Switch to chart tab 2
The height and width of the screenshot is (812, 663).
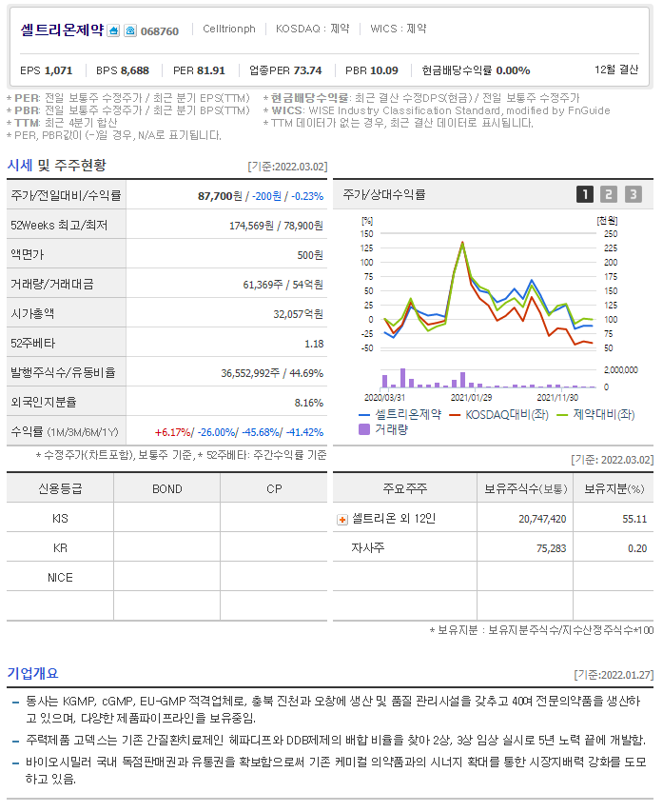(609, 194)
